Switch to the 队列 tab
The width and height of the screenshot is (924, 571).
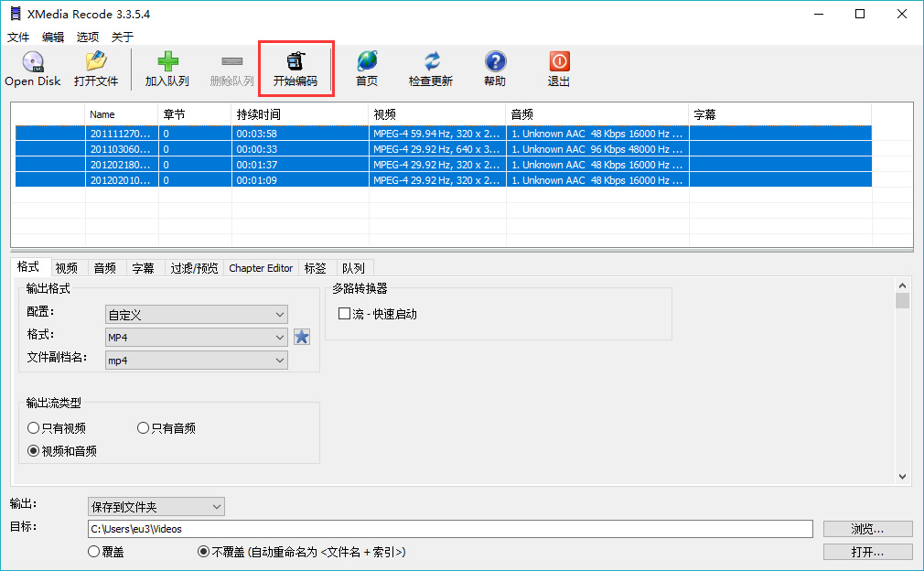pos(353,268)
